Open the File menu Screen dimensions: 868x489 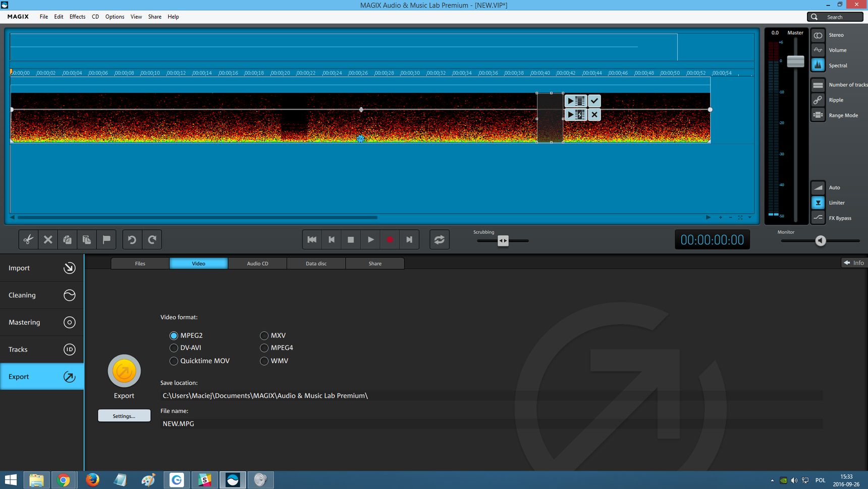point(44,17)
